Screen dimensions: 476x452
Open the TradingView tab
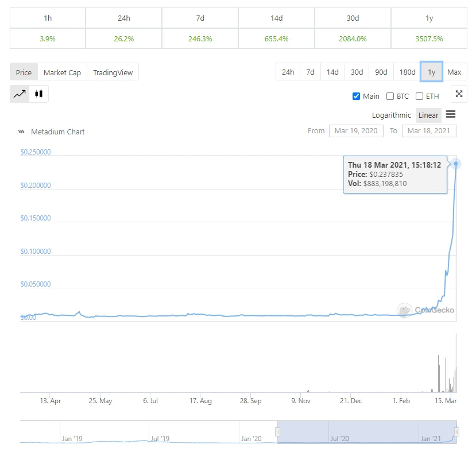pyautogui.click(x=113, y=72)
